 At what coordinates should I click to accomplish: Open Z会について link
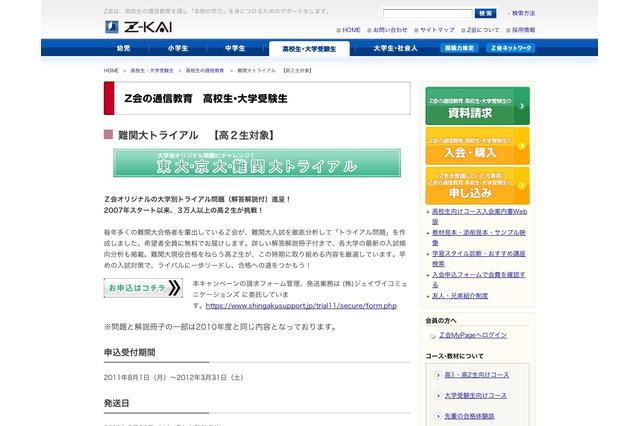pos(483,30)
